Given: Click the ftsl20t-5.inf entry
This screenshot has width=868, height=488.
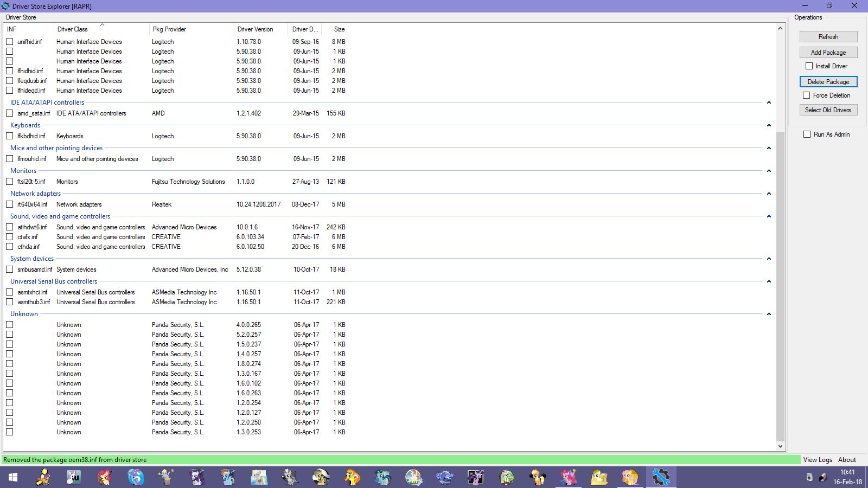Looking at the screenshot, I should point(31,182).
